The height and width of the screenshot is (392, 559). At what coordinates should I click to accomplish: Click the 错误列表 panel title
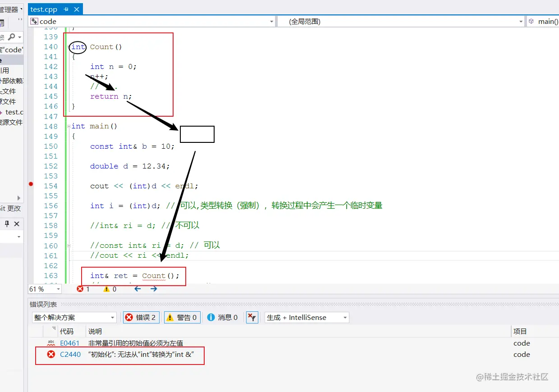pos(43,304)
